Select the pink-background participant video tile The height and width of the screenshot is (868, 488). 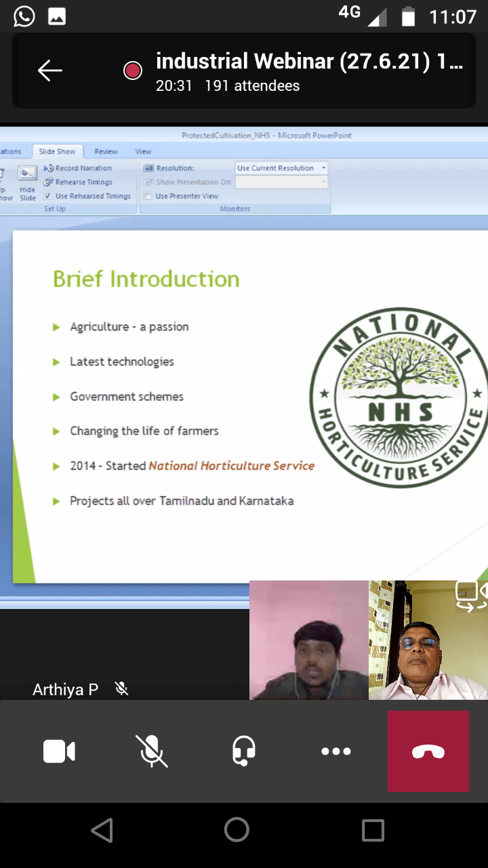coord(309,640)
